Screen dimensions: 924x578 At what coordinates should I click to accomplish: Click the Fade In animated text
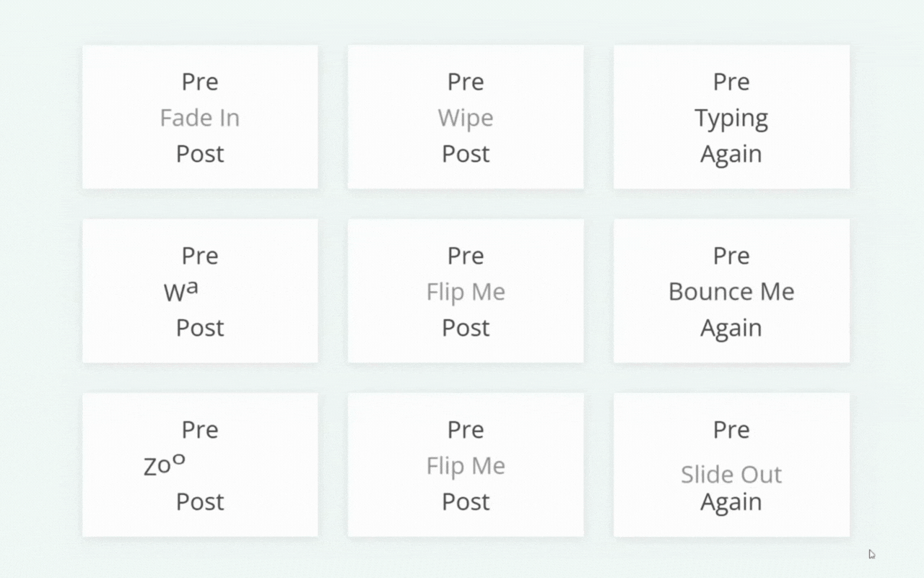(200, 118)
